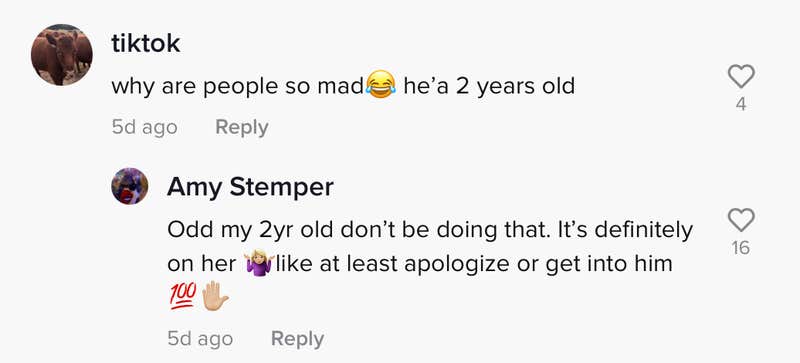The image size is (800, 363).
Task: Click the like count 16 on Amy's reply
Action: click(741, 248)
